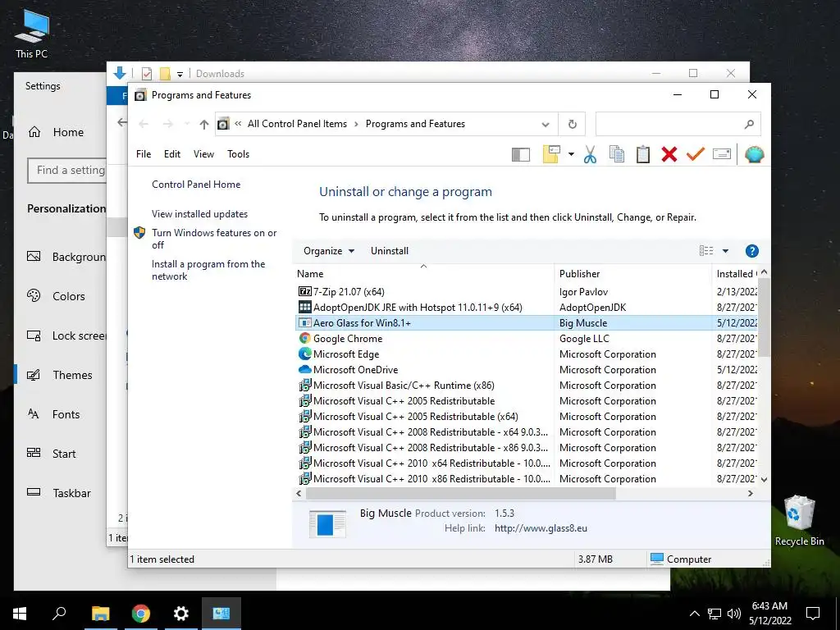840x630 pixels.
Task: Click the Properties card toolbar icon
Action: tap(722, 154)
